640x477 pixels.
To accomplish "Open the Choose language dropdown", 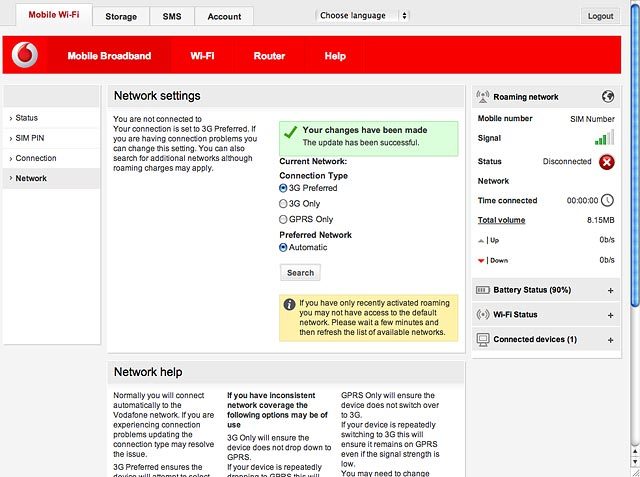I will point(362,16).
